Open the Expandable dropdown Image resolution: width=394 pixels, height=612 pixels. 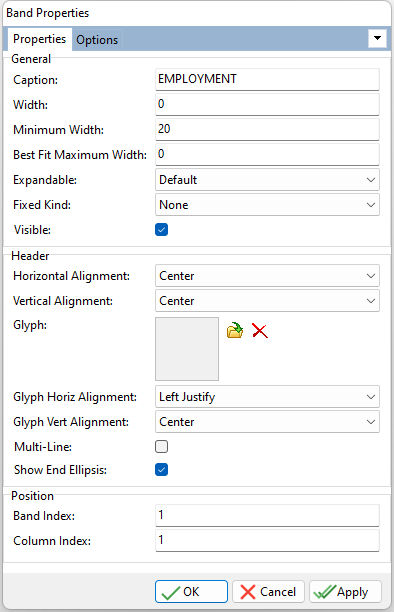tap(267, 180)
